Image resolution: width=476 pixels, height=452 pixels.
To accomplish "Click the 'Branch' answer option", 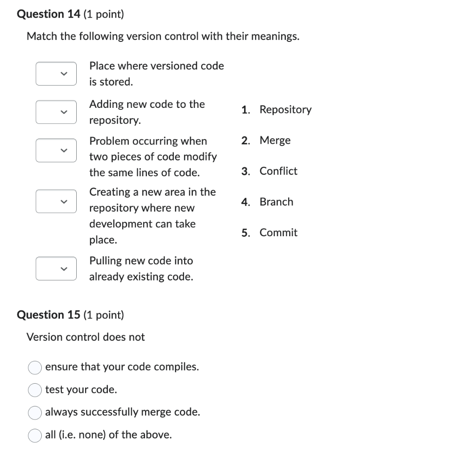I will click(x=277, y=201).
